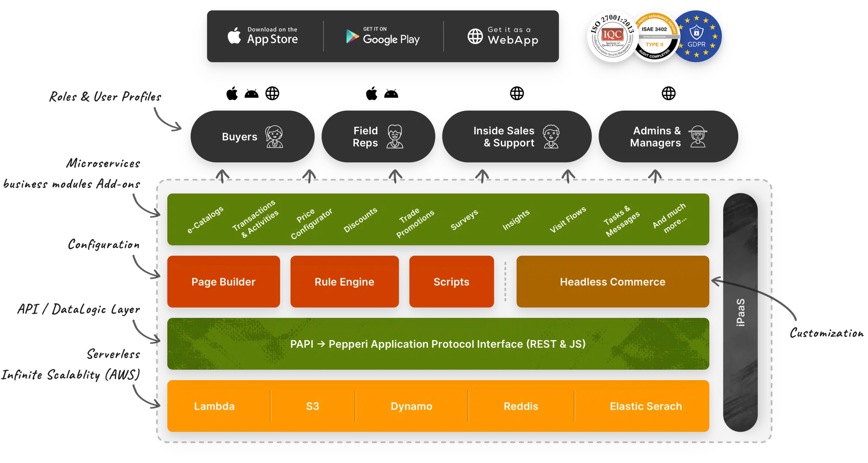Click the Configuration caption
The image size is (868, 463).
(104, 244)
